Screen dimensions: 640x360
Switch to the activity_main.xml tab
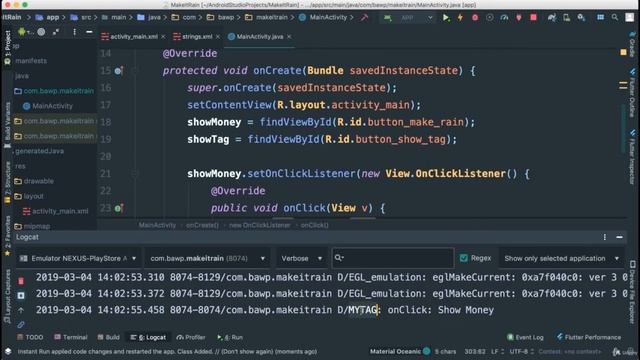click(134, 37)
